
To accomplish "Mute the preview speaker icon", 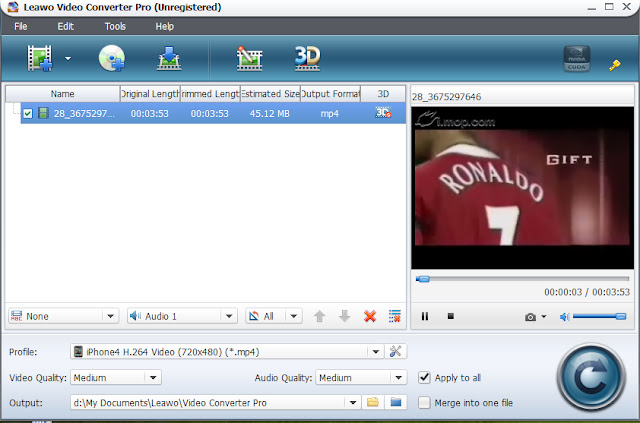I will point(565,317).
